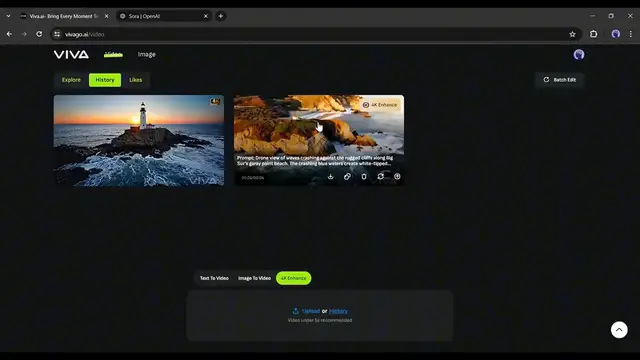Open the browser extensions menu

(593, 34)
